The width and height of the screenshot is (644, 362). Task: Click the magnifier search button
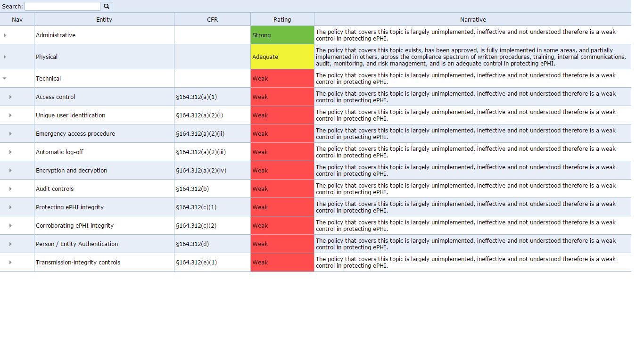[107, 7]
